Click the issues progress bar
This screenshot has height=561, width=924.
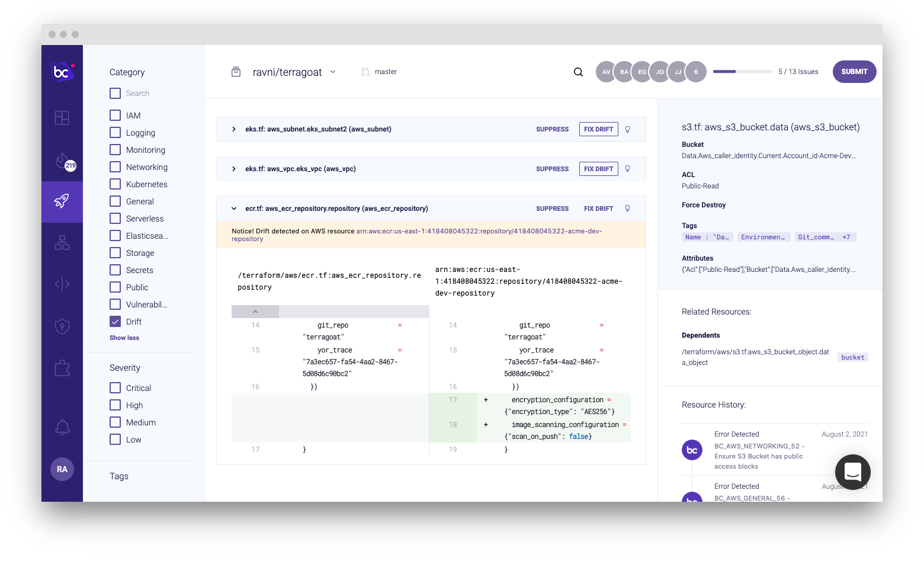click(x=742, y=72)
